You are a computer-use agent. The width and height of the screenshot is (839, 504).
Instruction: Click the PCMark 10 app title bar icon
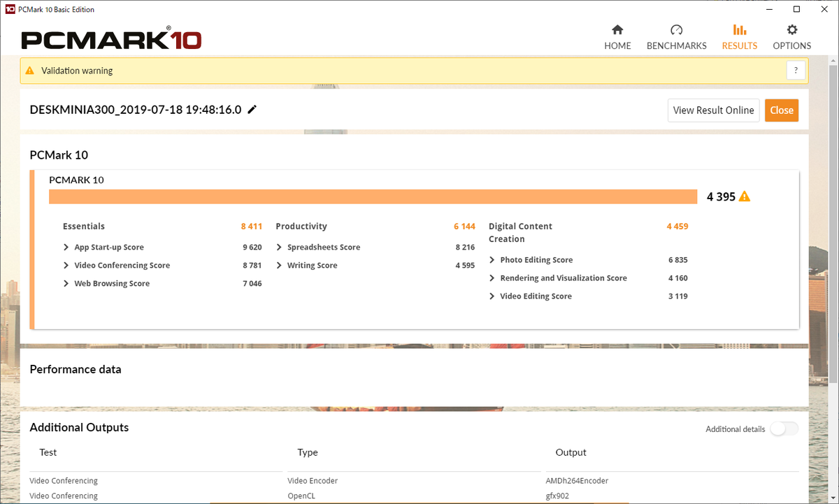[x=10, y=9]
